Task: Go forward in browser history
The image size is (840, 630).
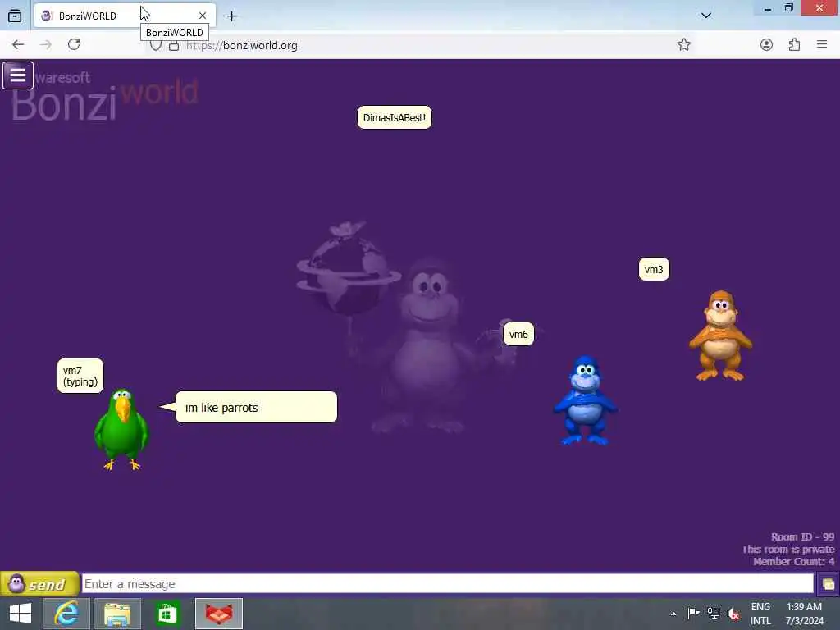Action: click(46, 45)
